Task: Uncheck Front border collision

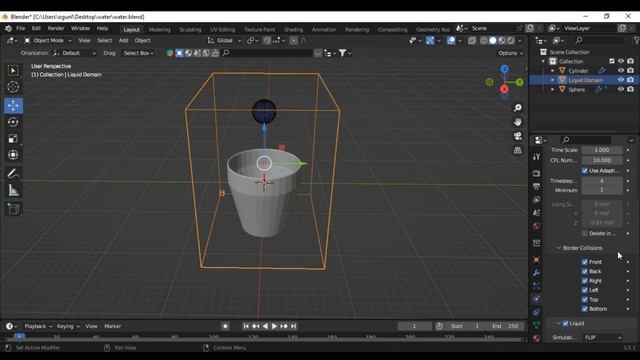Action: click(x=584, y=262)
